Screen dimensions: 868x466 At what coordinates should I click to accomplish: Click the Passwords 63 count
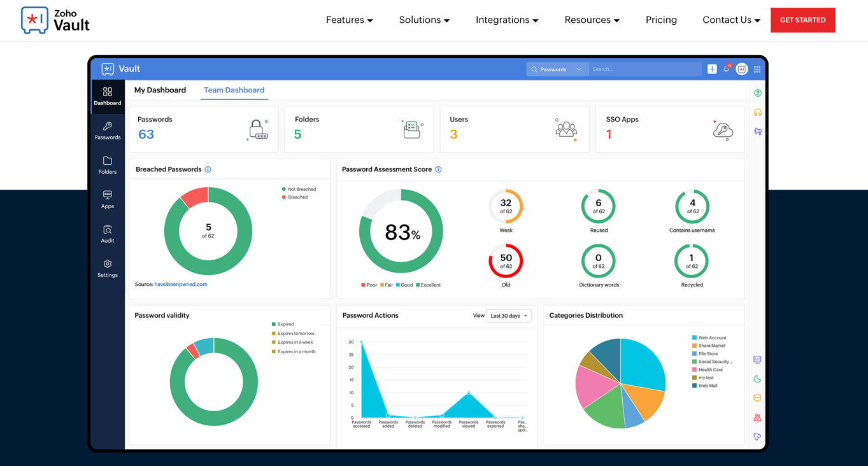146,134
